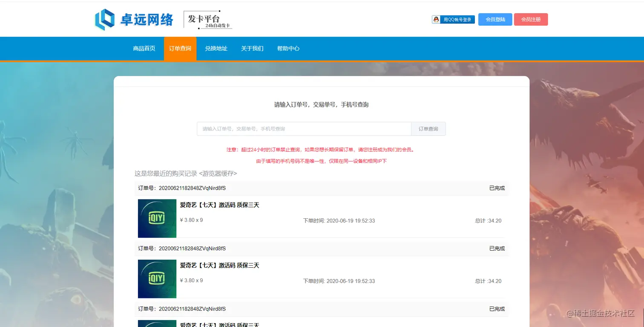Log in with QQ account button
This screenshot has width=644, height=327.
coord(453,20)
